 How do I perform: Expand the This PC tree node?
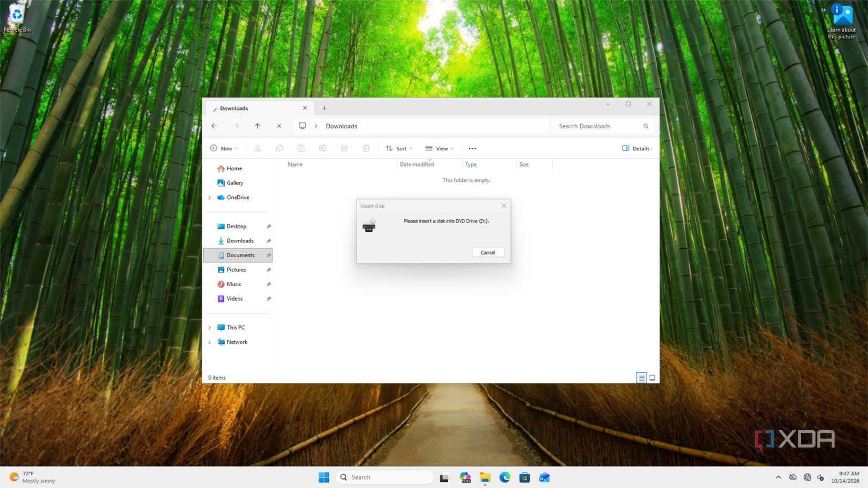210,328
